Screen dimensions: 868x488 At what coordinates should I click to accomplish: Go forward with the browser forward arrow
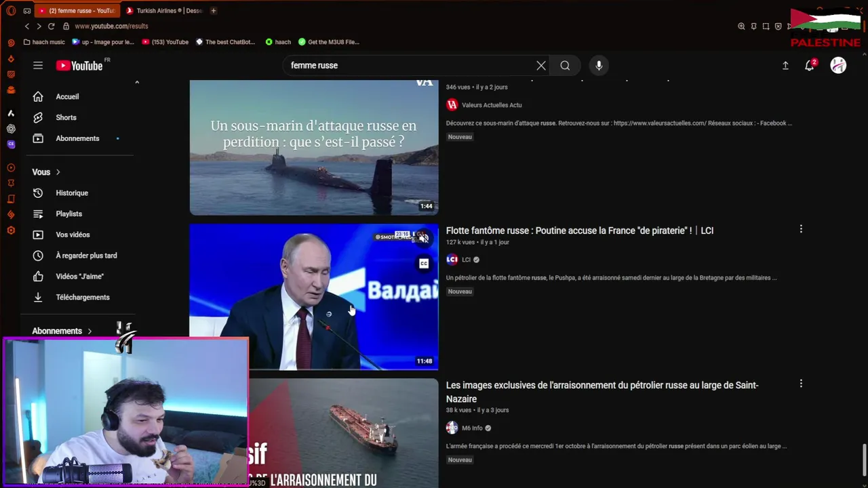pos(39,26)
